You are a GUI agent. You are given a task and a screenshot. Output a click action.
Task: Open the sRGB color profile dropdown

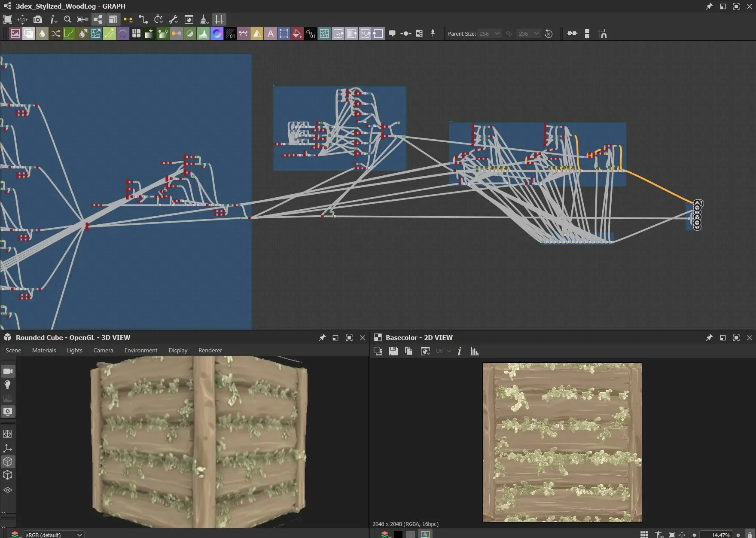pos(79,535)
